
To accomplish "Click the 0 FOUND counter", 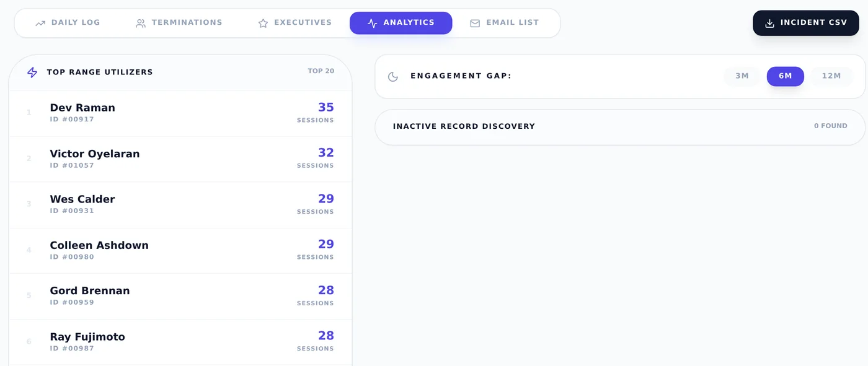I will tap(831, 126).
